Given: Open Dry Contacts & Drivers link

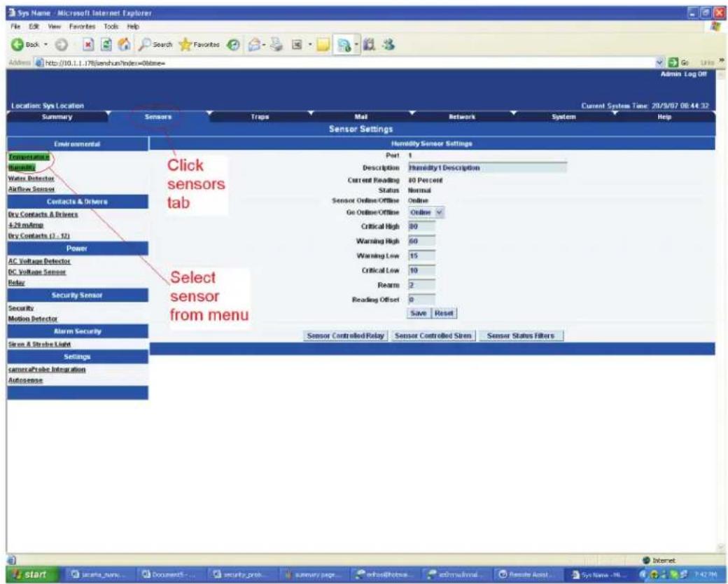Looking at the screenshot, I should 43,214.
